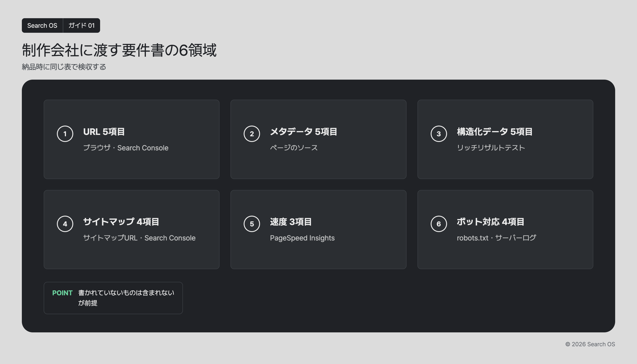Click the © 2026 Search OS footer
637x364 pixels.
tap(590, 344)
